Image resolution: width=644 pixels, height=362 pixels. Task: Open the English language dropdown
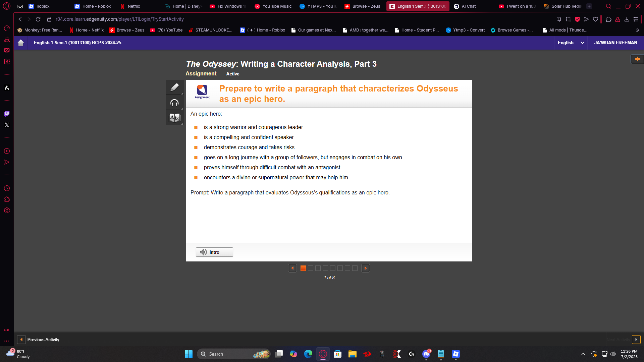(571, 43)
